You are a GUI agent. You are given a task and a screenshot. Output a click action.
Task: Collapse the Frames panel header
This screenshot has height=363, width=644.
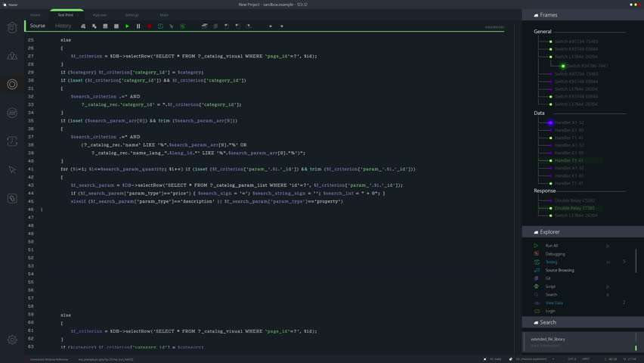[x=582, y=15]
